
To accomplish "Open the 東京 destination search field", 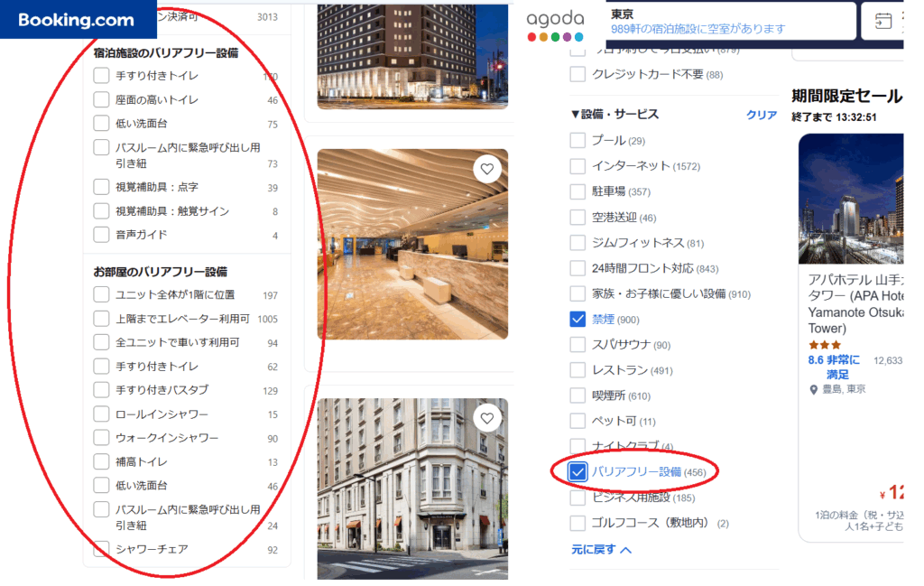I will pyautogui.click(x=729, y=21).
